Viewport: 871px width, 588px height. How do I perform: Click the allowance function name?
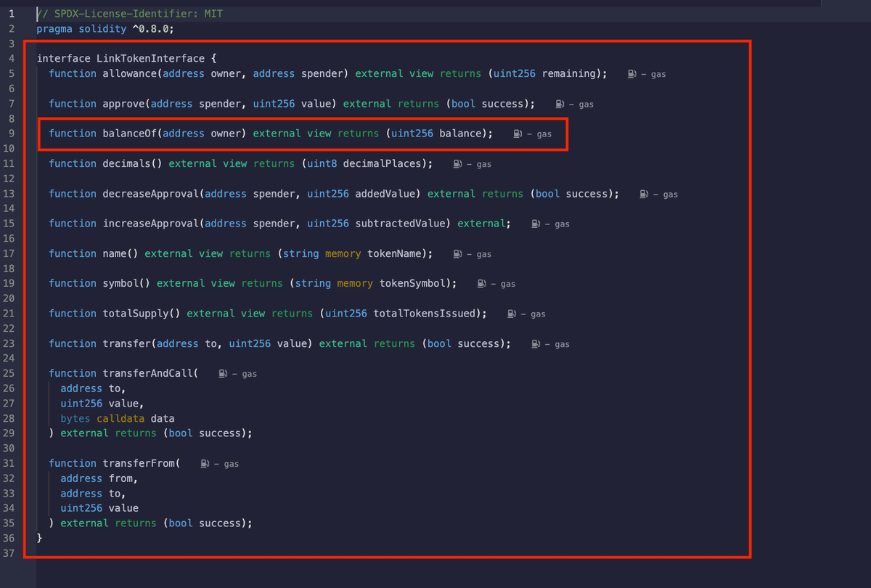[x=130, y=73]
